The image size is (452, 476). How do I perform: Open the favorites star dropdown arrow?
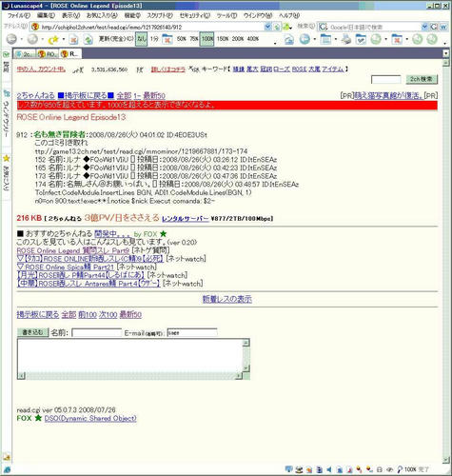coord(64,40)
